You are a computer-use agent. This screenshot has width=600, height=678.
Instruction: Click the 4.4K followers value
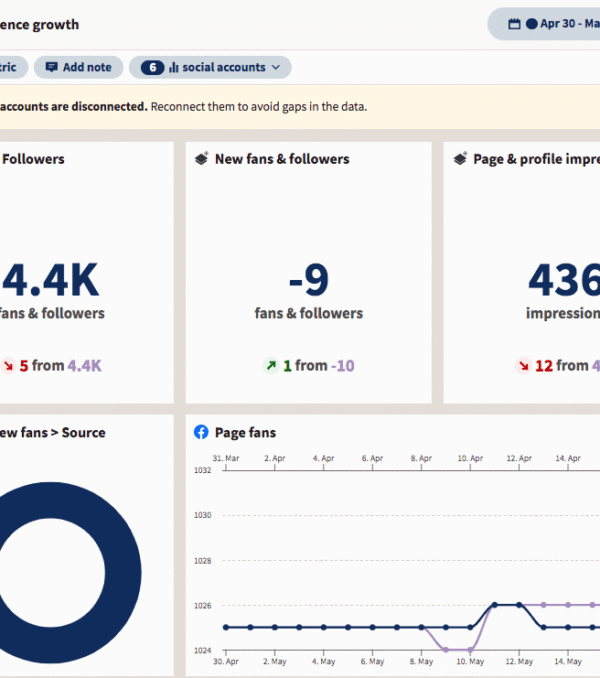51,280
